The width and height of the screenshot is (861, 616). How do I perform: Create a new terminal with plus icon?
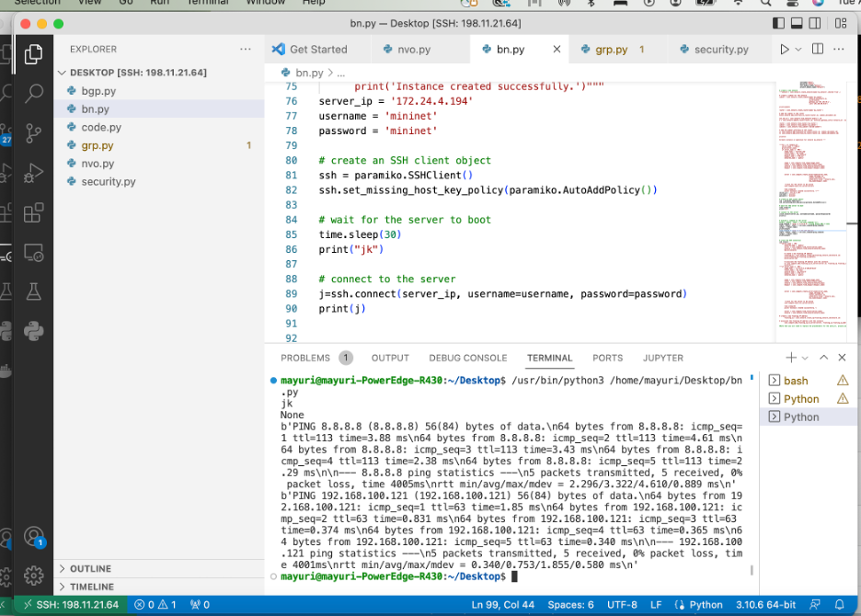tap(791, 358)
